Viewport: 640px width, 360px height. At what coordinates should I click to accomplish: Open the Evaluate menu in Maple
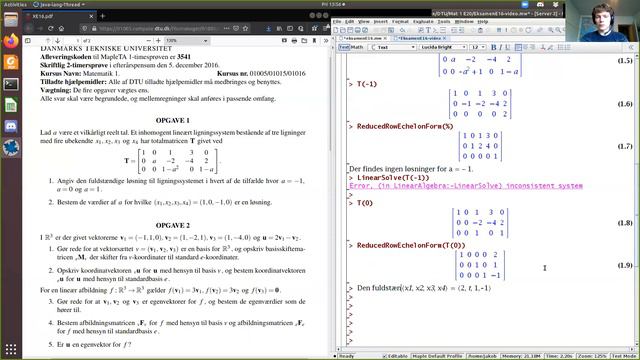click(x=423, y=22)
